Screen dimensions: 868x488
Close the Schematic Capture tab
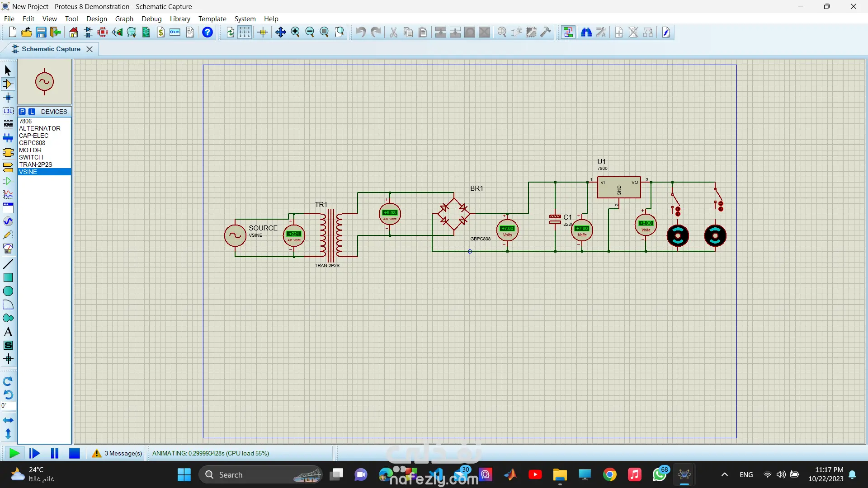click(x=90, y=49)
